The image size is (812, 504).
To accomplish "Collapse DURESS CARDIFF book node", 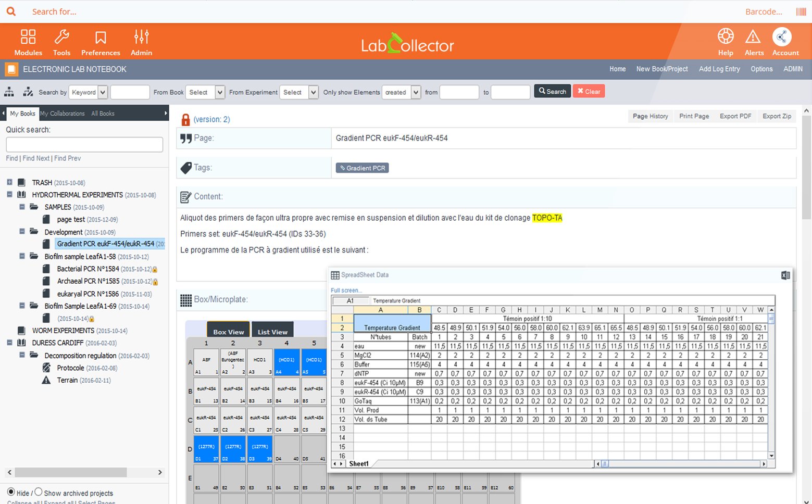I will coord(9,343).
